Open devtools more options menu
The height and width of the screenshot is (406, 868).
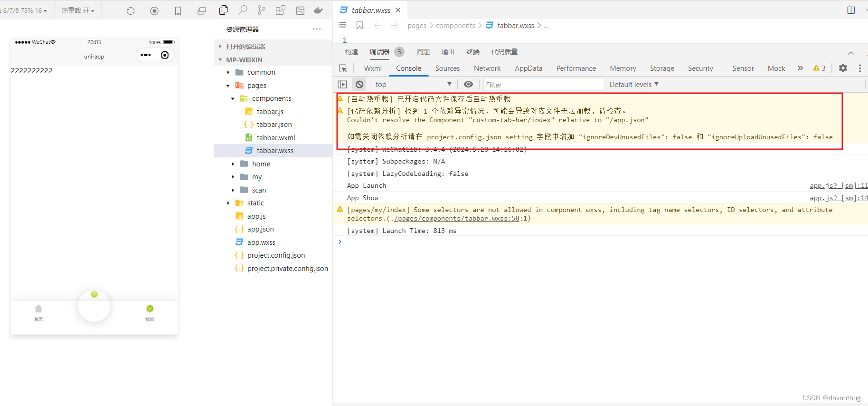click(860, 68)
